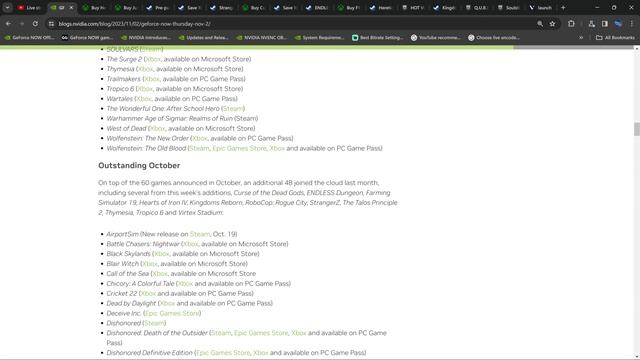Open Steam link for The Wonderful One

(x=233, y=109)
